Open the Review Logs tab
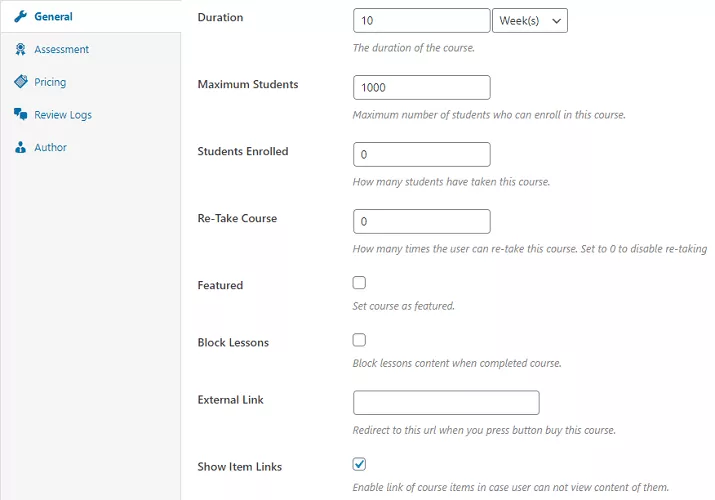 pyautogui.click(x=62, y=115)
